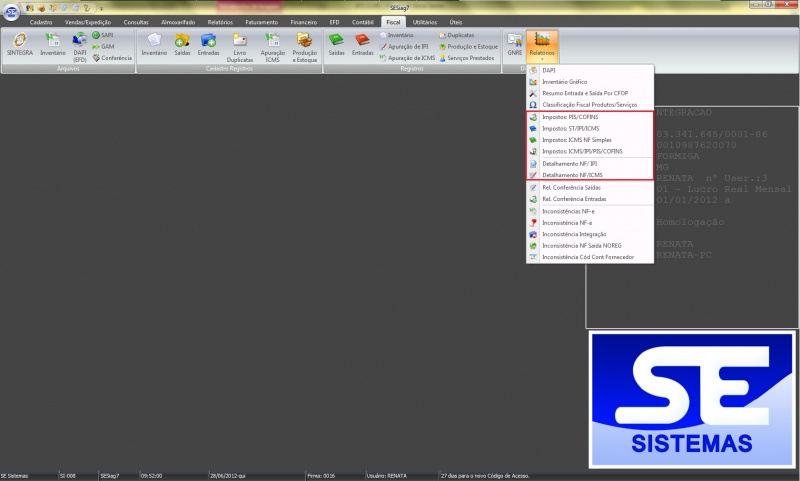Click the SINTEGRA icon in Arquivos
This screenshot has width=800, height=481.
tap(20, 44)
